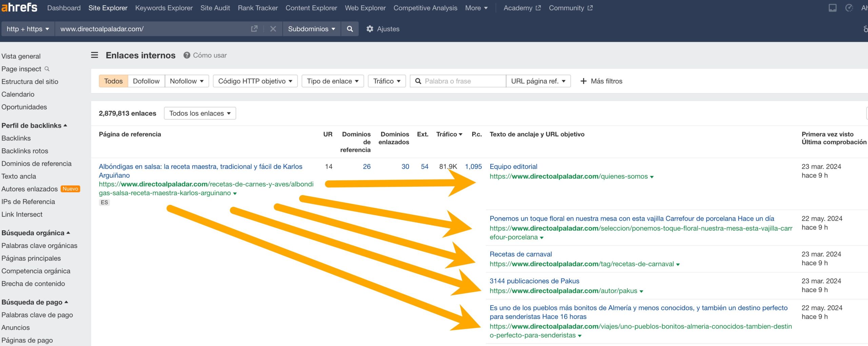Open the Equipo editorial anchor link
The image size is (868, 346).
[x=513, y=166]
